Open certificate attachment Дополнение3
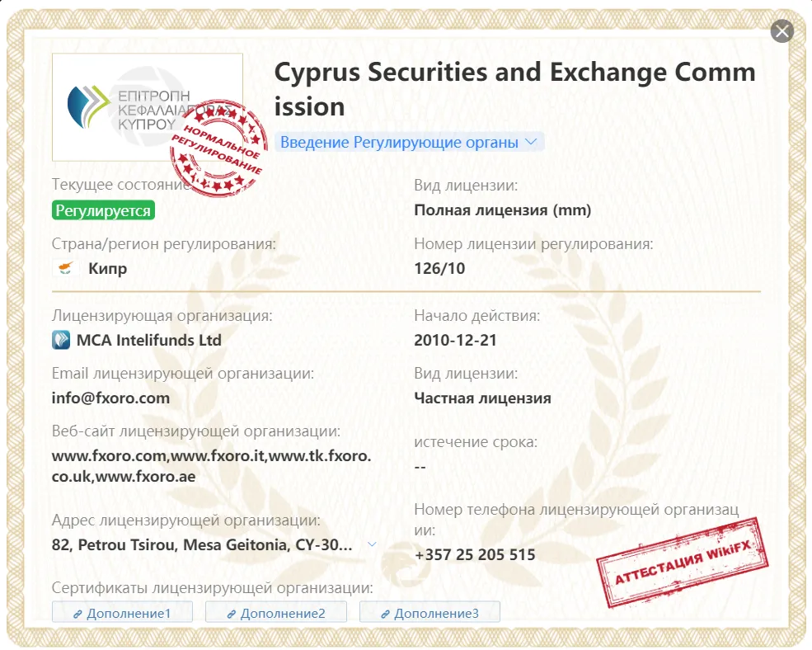The image size is (812, 650). click(x=429, y=613)
